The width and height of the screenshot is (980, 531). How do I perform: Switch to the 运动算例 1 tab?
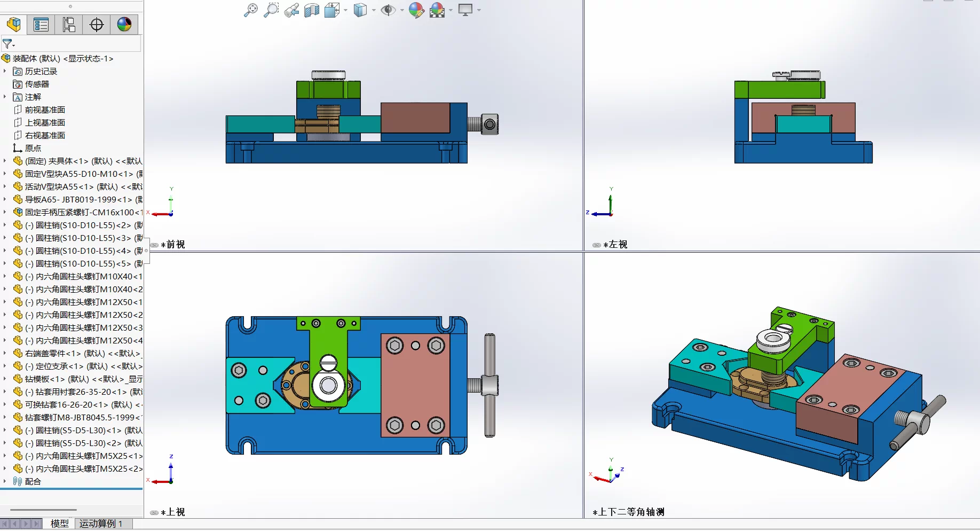101,524
